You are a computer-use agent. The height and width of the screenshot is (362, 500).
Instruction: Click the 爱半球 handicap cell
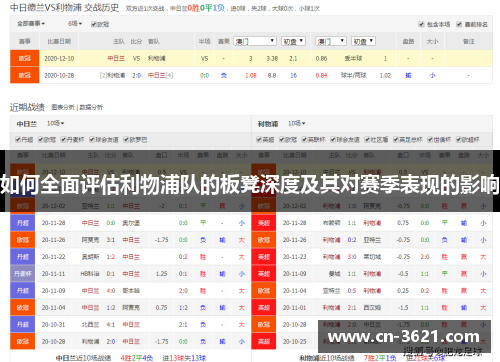click(353, 58)
